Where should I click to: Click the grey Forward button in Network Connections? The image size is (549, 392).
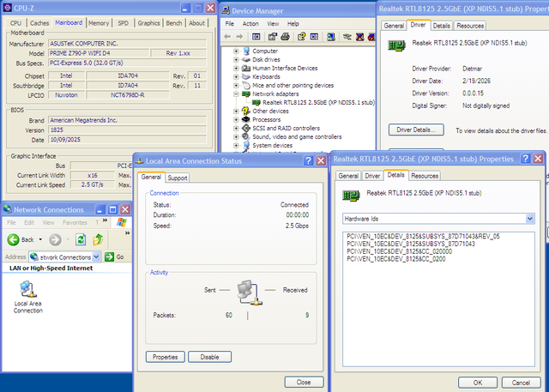(x=55, y=240)
